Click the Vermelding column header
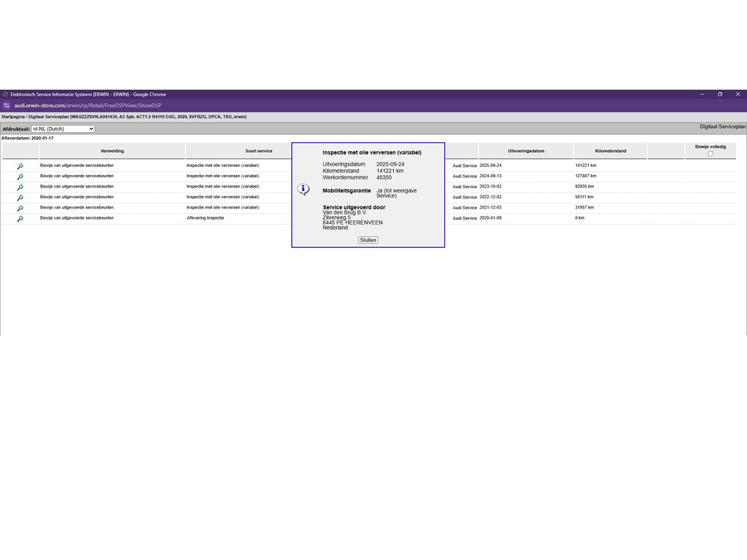Viewport: 747px width, 560px height. pos(112,151)
